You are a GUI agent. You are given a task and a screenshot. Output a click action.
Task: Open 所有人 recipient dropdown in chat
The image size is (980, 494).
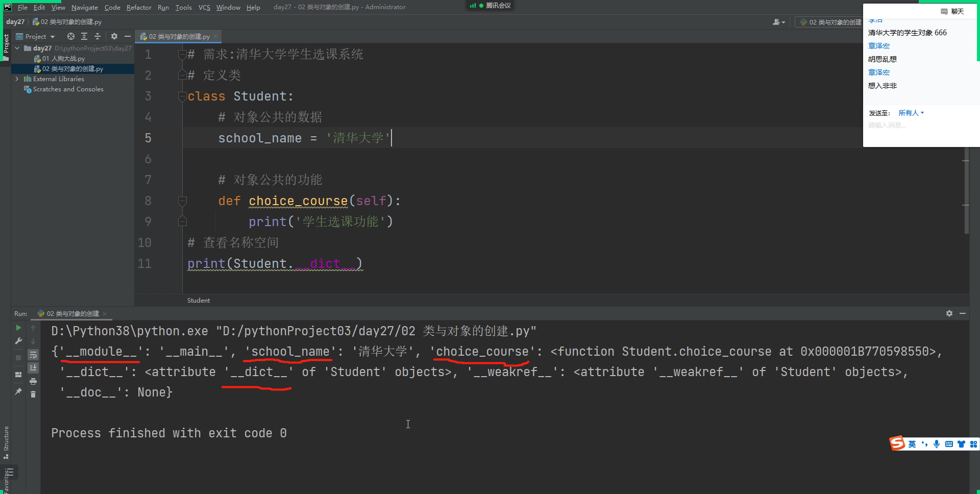point(911,113)
